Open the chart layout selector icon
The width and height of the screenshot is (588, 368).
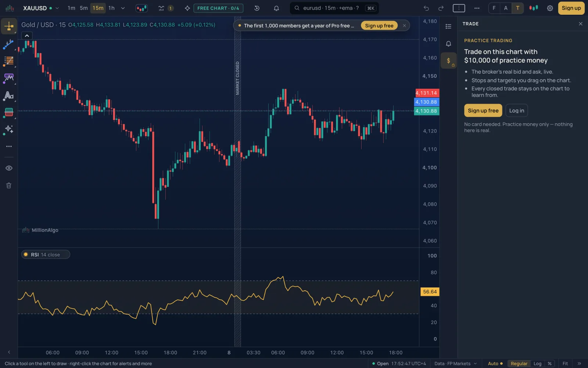click(459, 8)
